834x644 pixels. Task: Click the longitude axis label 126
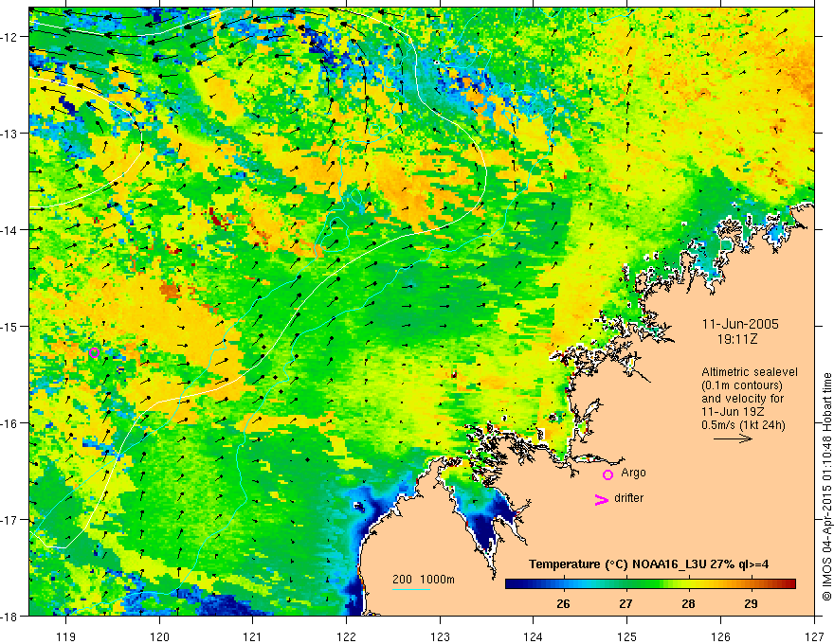(x=721, y=636)
